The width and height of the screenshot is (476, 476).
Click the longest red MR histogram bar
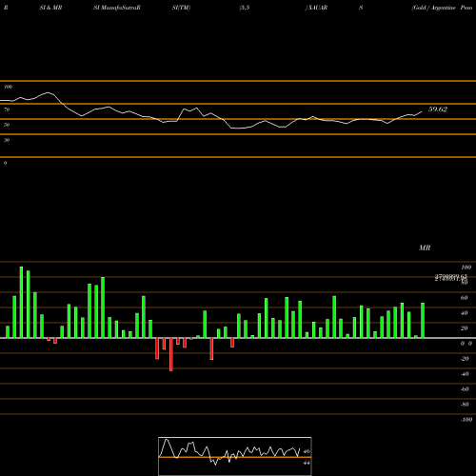(171, 354)
